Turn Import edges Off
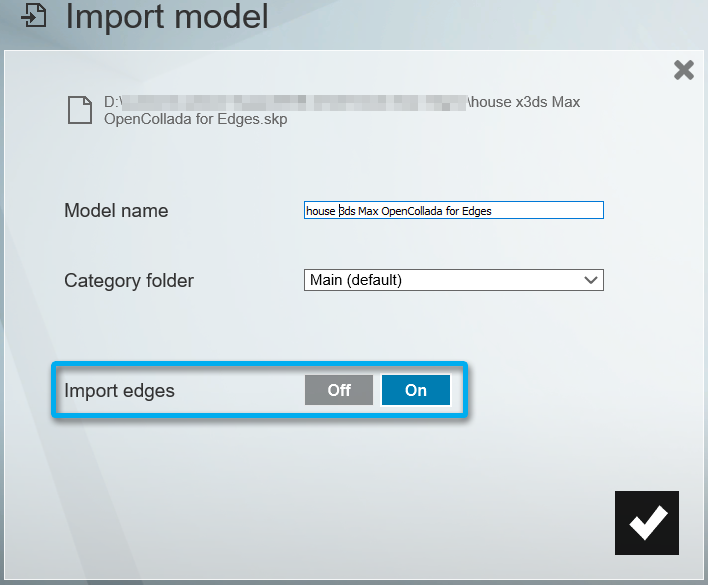Screen dimensions: 708x585 click(x=339, y=390)
